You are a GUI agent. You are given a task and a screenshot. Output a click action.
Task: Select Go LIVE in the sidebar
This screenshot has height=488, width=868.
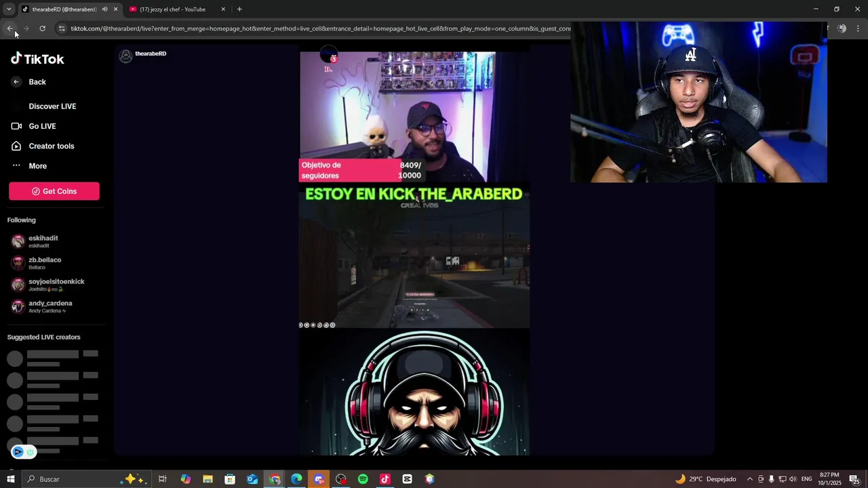(42, 126)
